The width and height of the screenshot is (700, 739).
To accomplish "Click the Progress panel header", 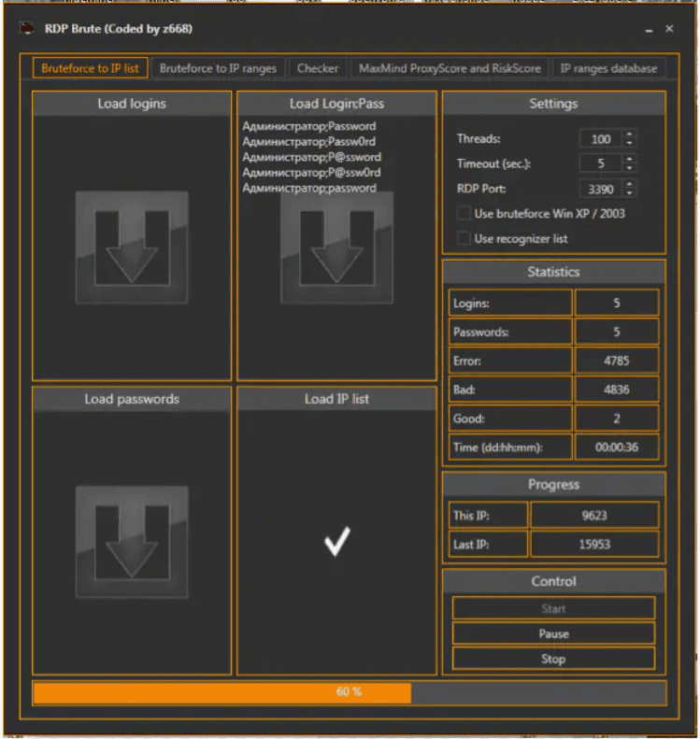I will [x=553, y=485].
